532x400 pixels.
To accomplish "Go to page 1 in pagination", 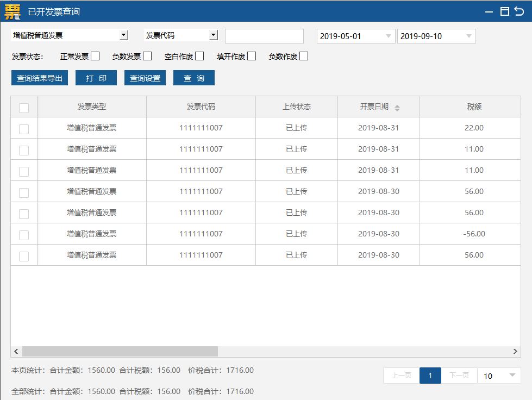I will click(430, 376).
